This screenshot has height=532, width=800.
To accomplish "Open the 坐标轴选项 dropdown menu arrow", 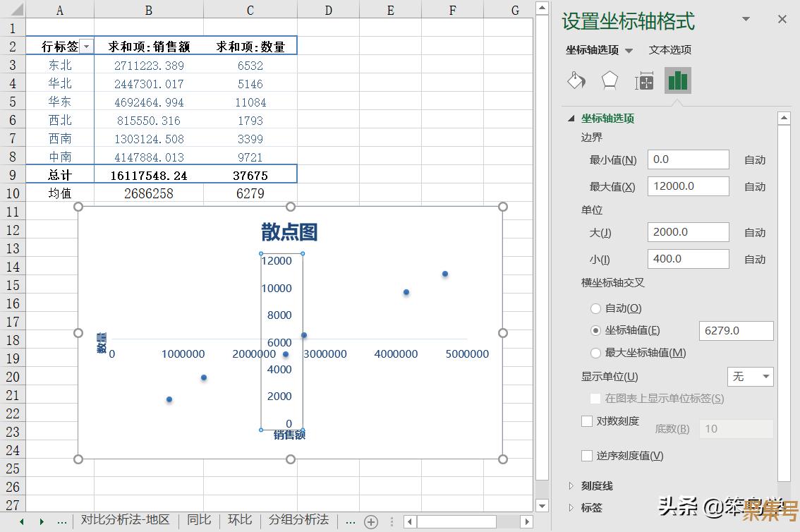I will pos(629,50).
